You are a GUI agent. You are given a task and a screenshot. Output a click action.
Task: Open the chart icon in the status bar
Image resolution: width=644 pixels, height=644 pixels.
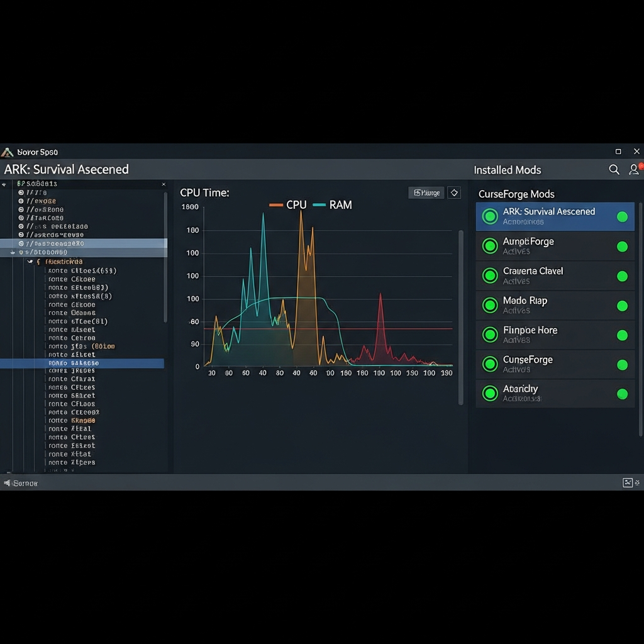[x=627, y=482]
